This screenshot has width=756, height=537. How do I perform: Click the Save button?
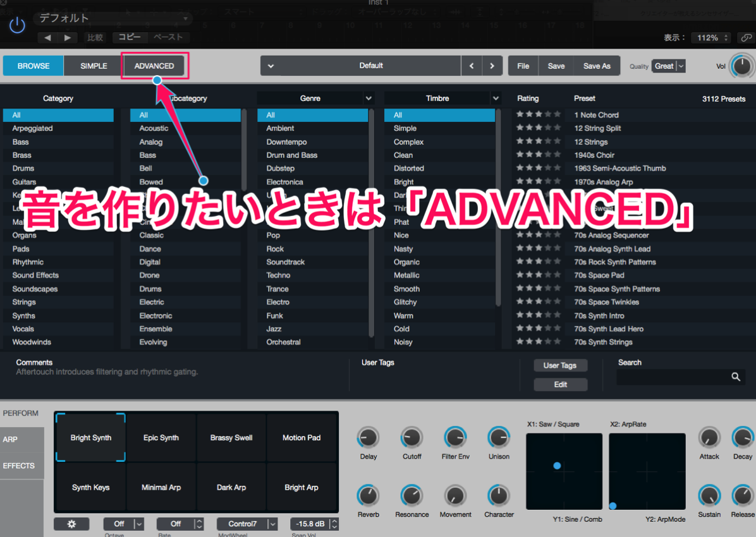coord(556,66)
